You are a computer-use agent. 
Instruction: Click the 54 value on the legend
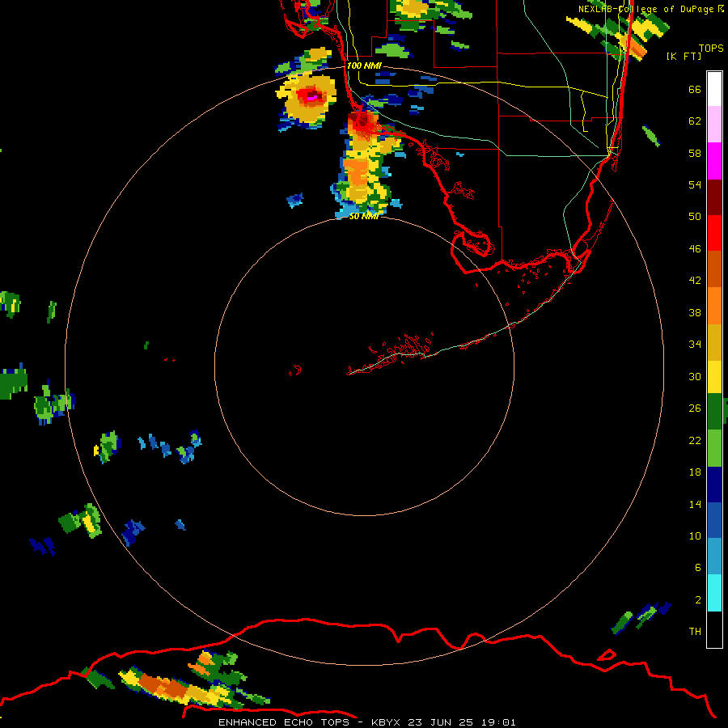coord(695,184)
